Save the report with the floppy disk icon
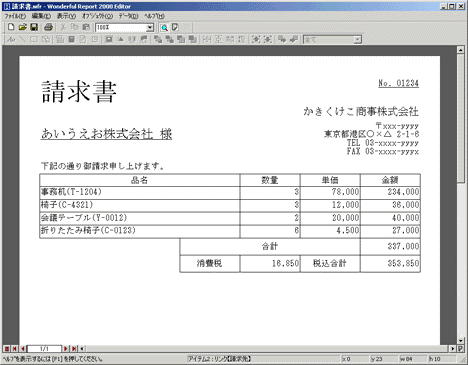Screen dimensions: 468x365 34,27
